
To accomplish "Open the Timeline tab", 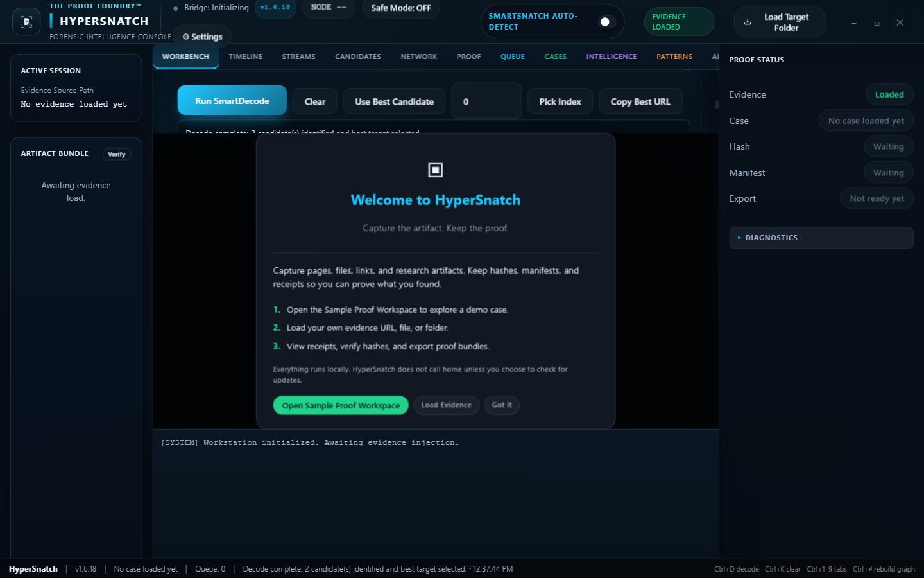I will (x=246, y=57).
